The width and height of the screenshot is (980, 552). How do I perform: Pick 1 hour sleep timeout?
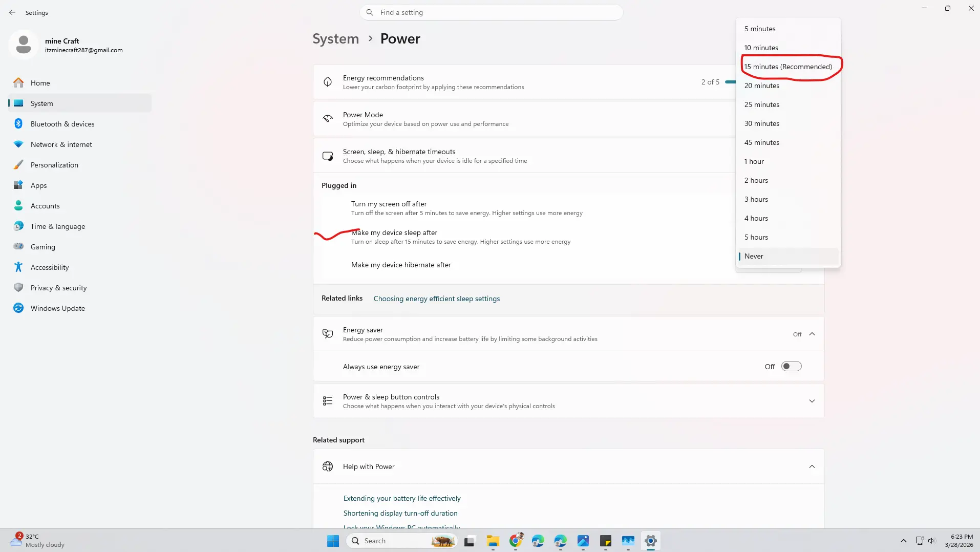pos(754,161)
